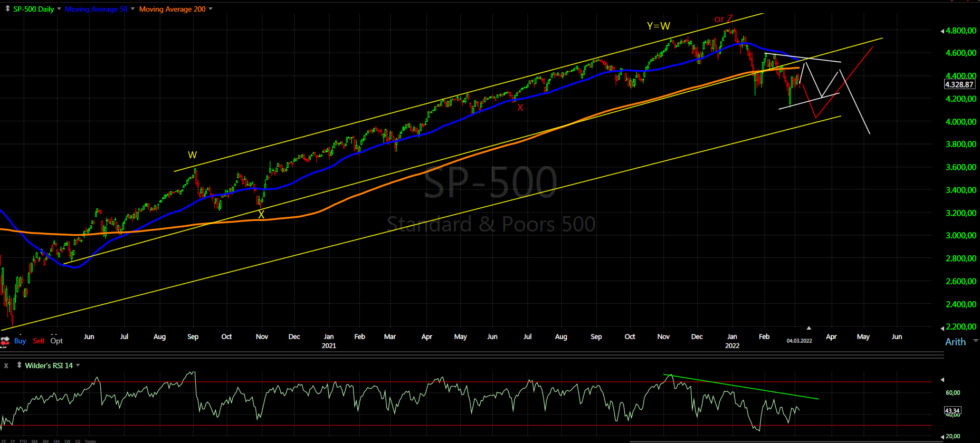Click the red Sell button
This screenshot has height=443, width=980.
click(39, 341)
